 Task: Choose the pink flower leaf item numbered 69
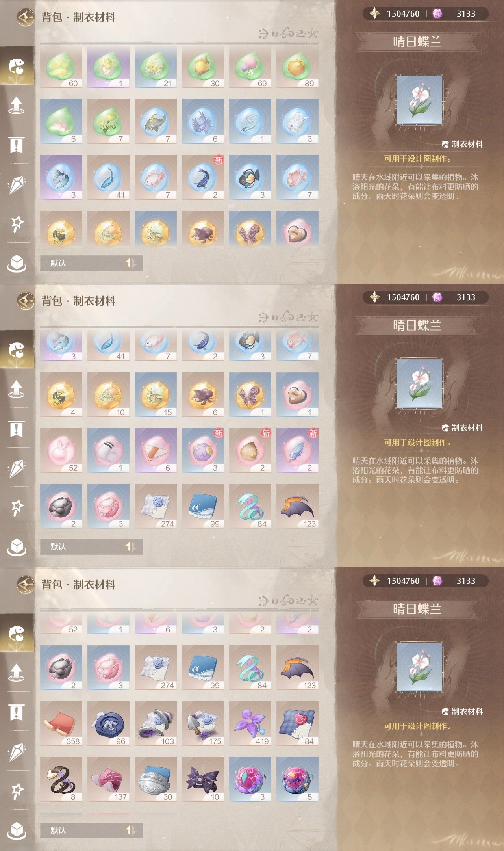pos(250,67)
